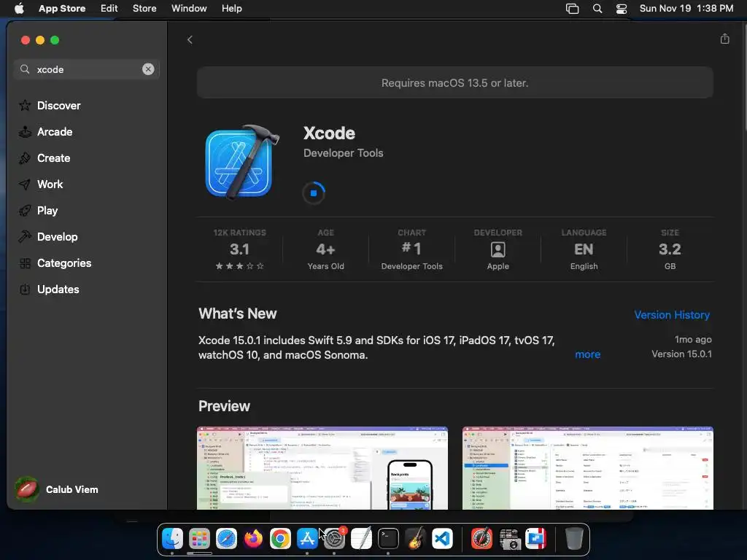
Task: Click the Xcode title text
Action: (329, 133)
